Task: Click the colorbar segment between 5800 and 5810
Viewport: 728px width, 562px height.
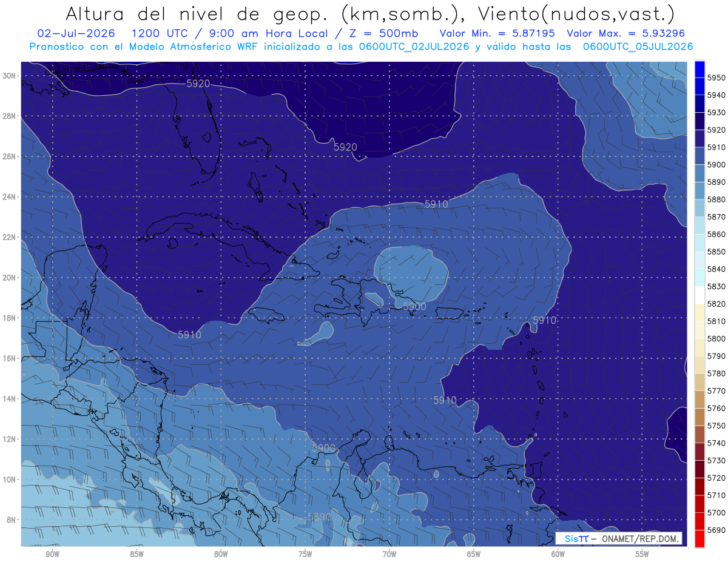Action: pyautogui.click(x=699, y=330)
